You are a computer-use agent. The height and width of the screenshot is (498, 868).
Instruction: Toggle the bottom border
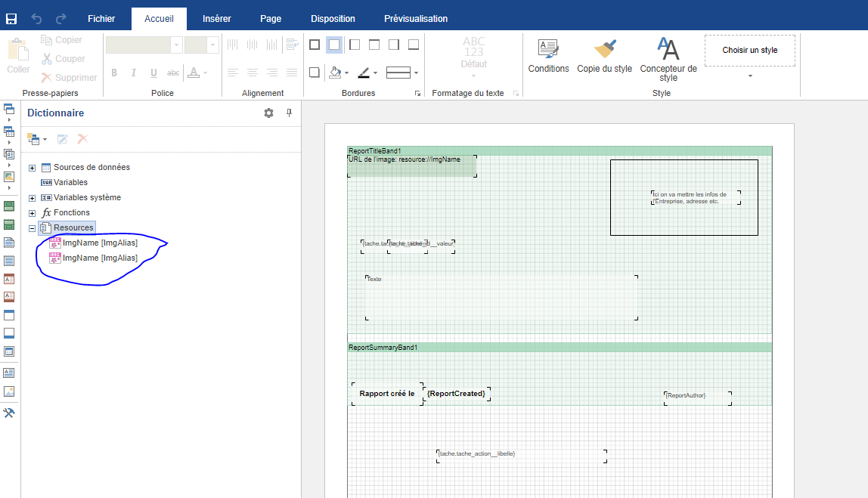tap(414, 45)
